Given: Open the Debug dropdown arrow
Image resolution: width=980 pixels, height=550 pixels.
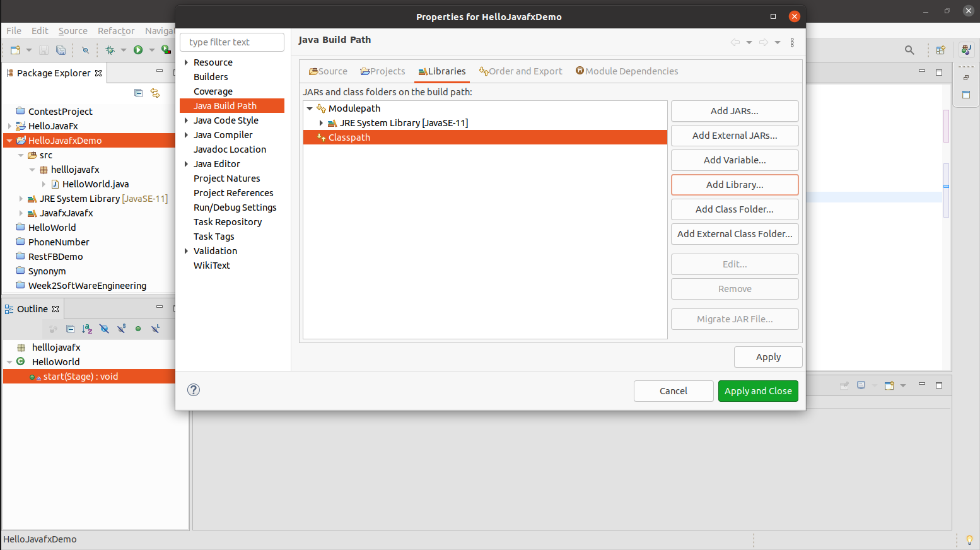Looking at the screenshot, I should [x=124, y=50].
